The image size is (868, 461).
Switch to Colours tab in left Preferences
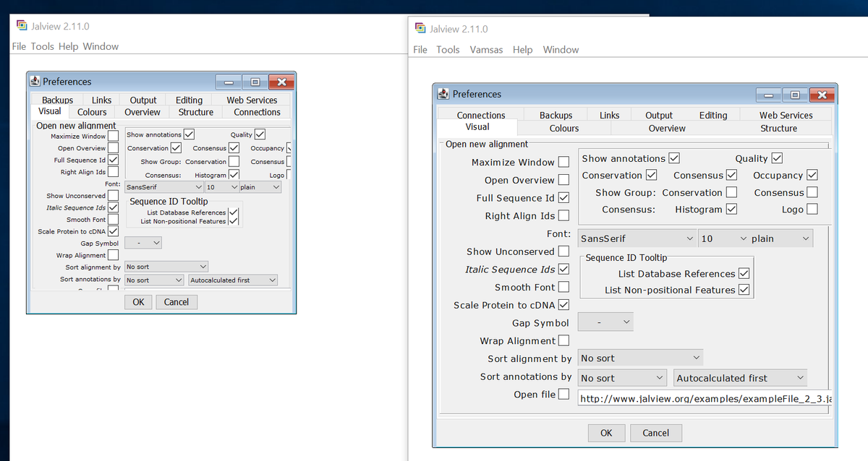pos(92,112)
